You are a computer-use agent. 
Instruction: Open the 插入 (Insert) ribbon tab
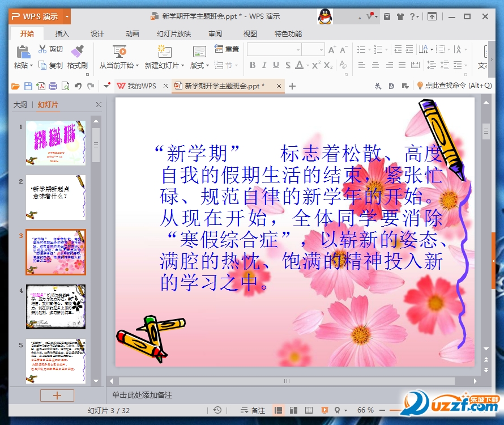[62, 33]
